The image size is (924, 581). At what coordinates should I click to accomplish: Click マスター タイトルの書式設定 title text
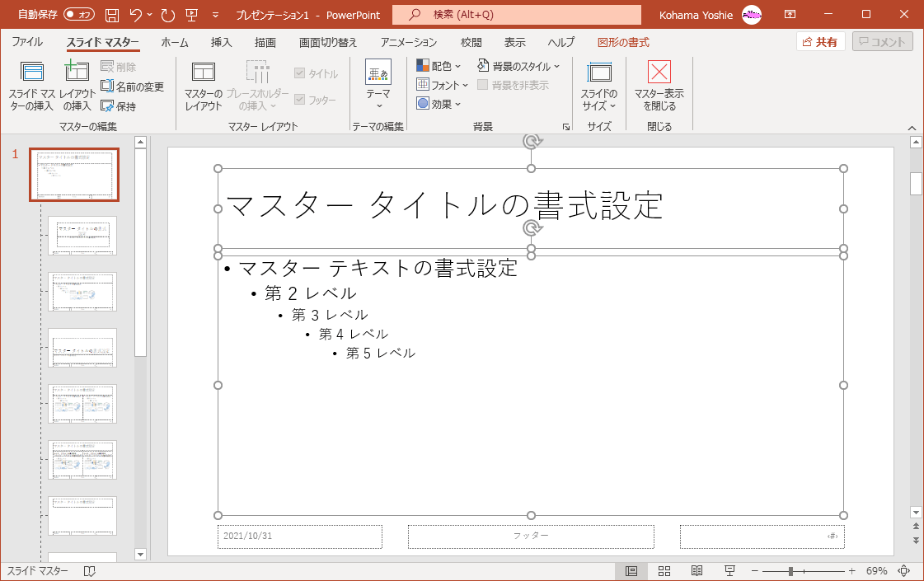tap(444, 206)
